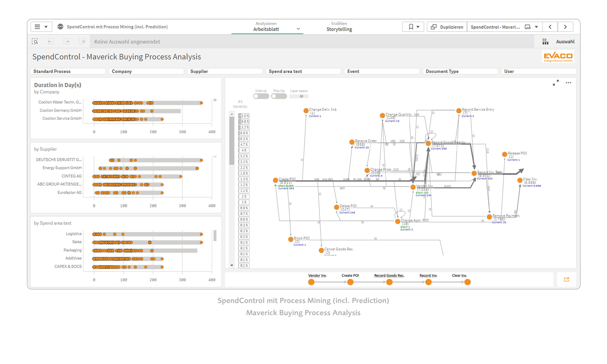607x364 pixels.
Task: Go to next sheet arrow
Action: point(565,27)
